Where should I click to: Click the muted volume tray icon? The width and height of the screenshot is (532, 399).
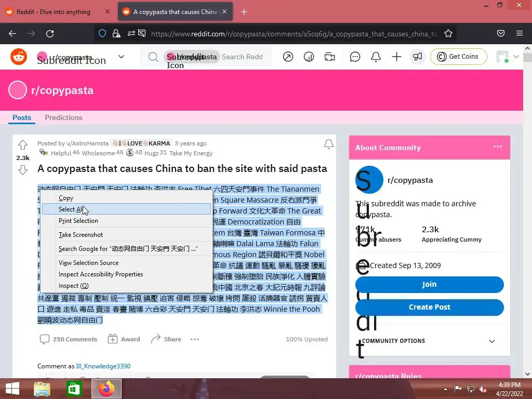click(x=483, y=389)
